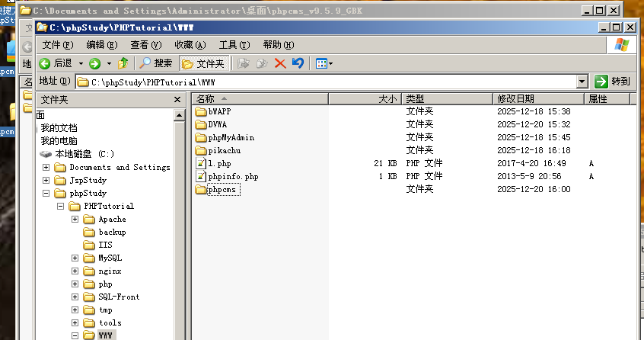Sort by the 类型 column header
644x340 pixels.
click(448, 98)
